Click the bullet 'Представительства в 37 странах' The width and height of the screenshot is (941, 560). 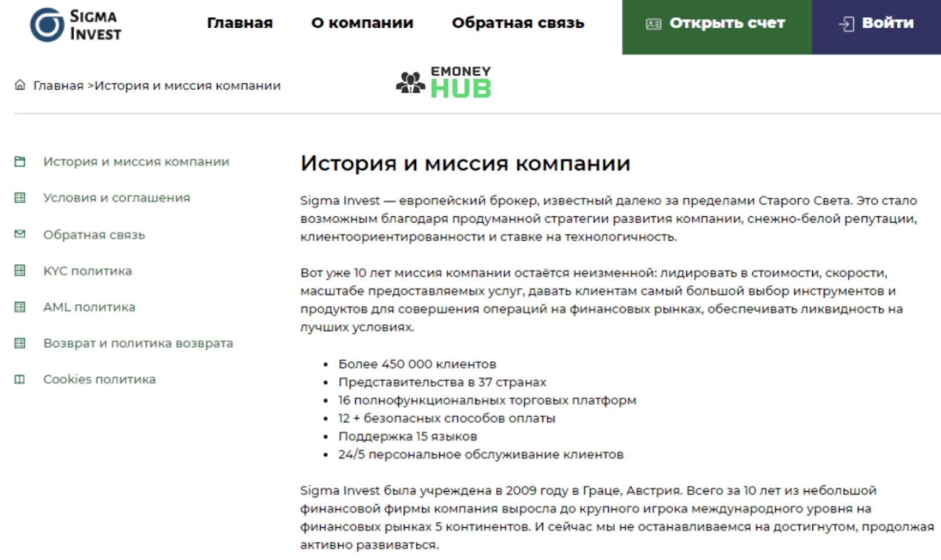pyautogui.click(x=442, y=382)
